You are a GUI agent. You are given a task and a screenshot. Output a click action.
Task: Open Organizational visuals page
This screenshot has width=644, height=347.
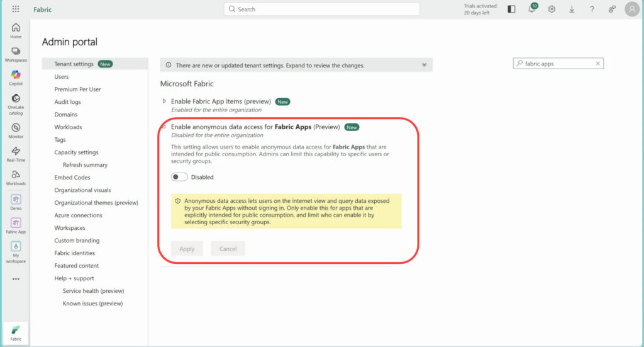[82, 190]
